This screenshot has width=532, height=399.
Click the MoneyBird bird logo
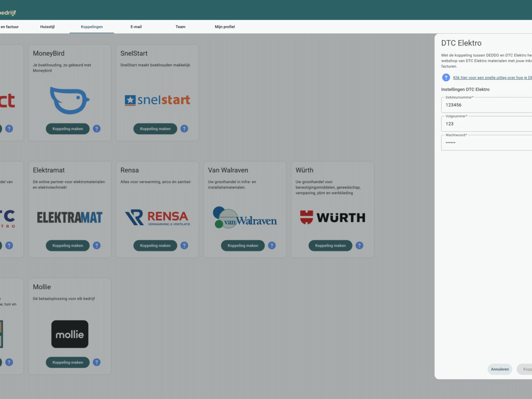[70, 101]
